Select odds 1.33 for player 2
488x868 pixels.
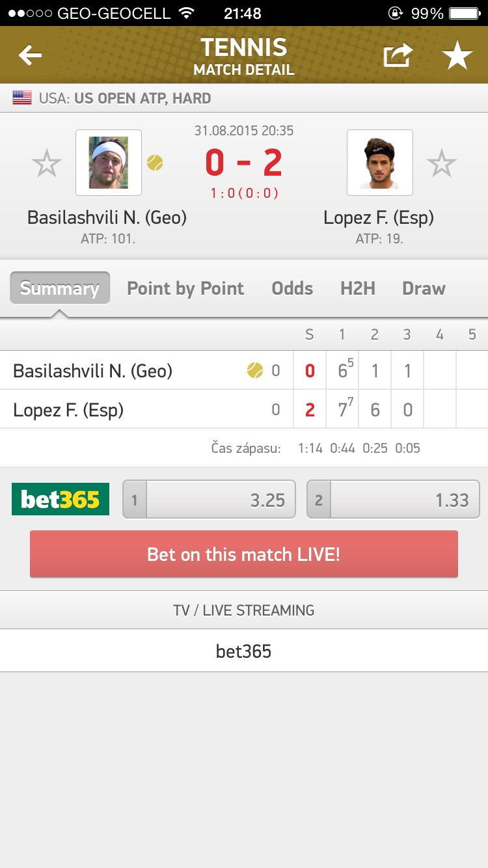coord(393,499)
